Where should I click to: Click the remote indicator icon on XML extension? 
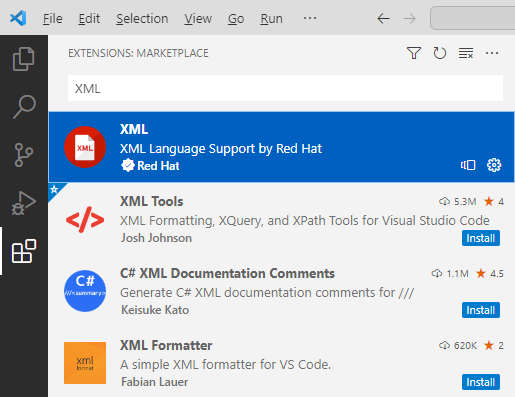pyautogui.click(x=468, y=165)
